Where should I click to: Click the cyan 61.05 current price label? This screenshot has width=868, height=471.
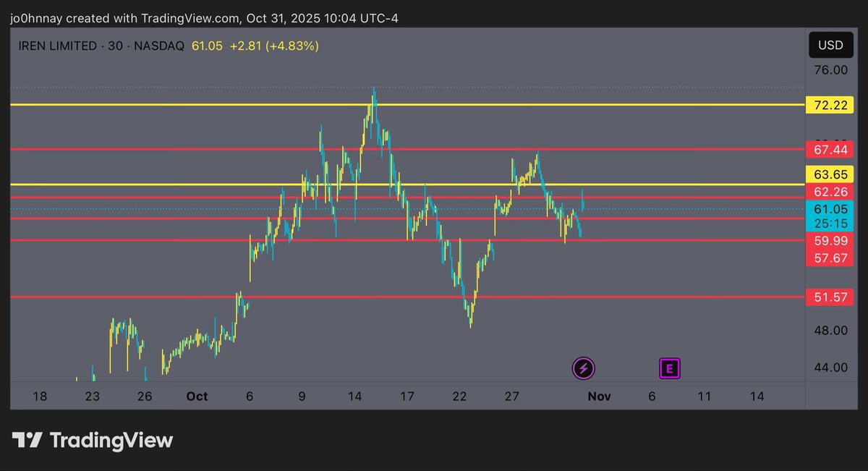click(830, 209)
